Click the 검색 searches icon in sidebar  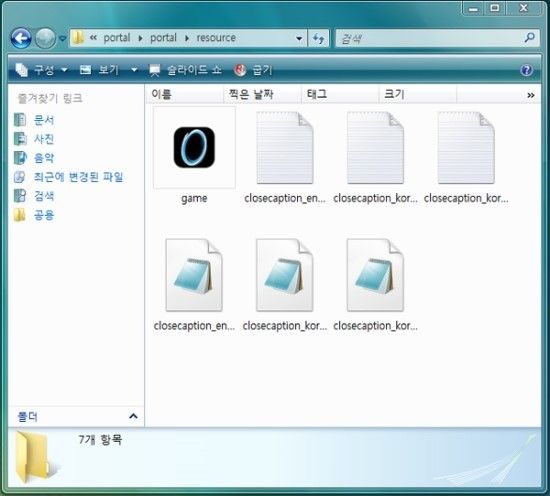coord(20,196)
